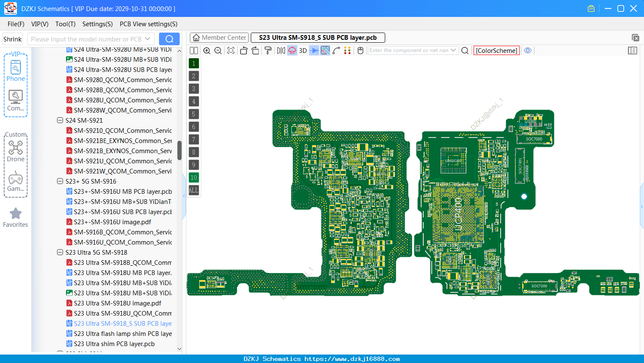Open S23 Ultra SM-S918U image.pdf

(x=114, y=303)
